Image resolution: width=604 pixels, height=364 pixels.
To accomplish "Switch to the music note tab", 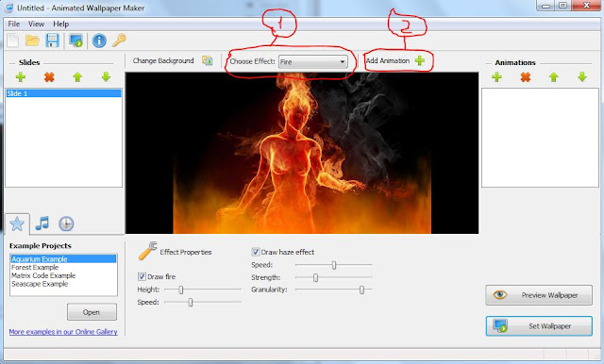I will tap(42, 223).
